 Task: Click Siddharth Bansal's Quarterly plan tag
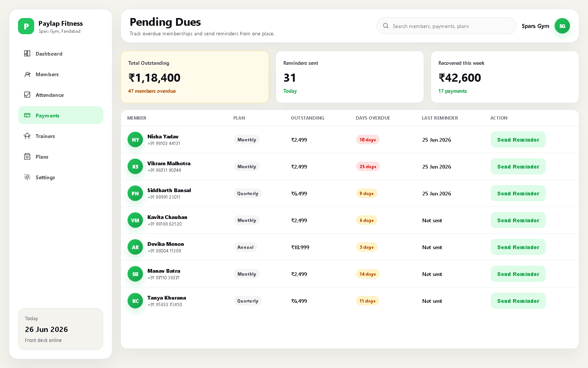click(x=248, y=193)
